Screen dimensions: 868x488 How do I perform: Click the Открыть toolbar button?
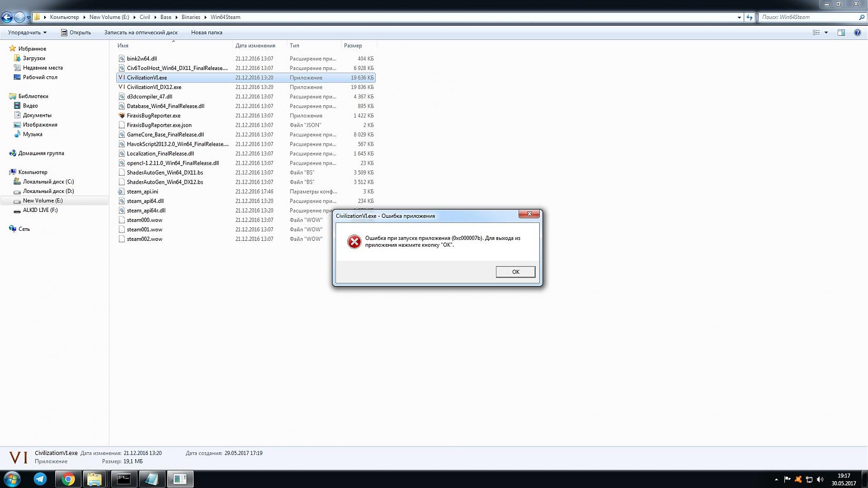pos(76,33)
